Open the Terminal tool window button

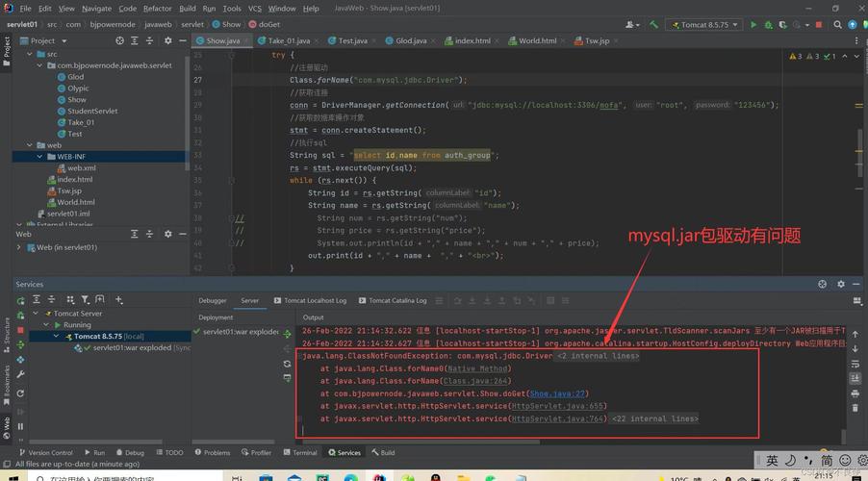[x=300, y=453]
